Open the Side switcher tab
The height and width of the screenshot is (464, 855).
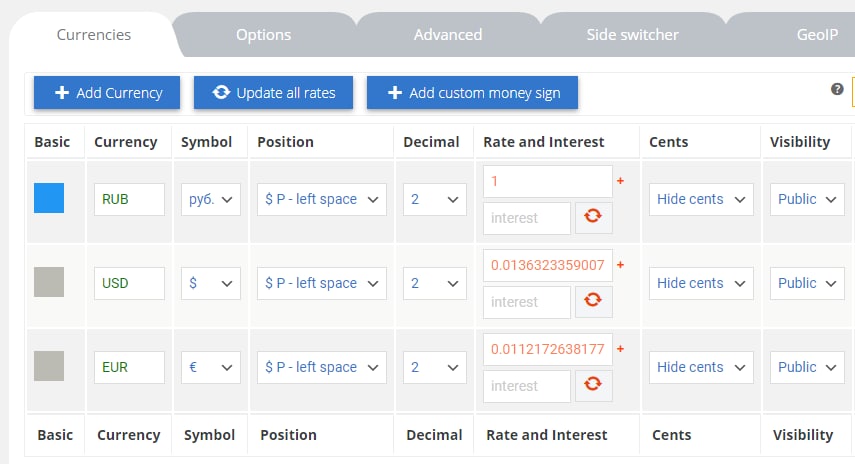tap(633, 35)
